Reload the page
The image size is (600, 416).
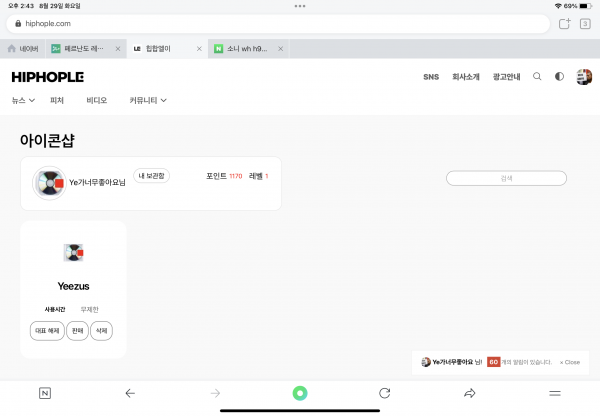coord(385,393)
